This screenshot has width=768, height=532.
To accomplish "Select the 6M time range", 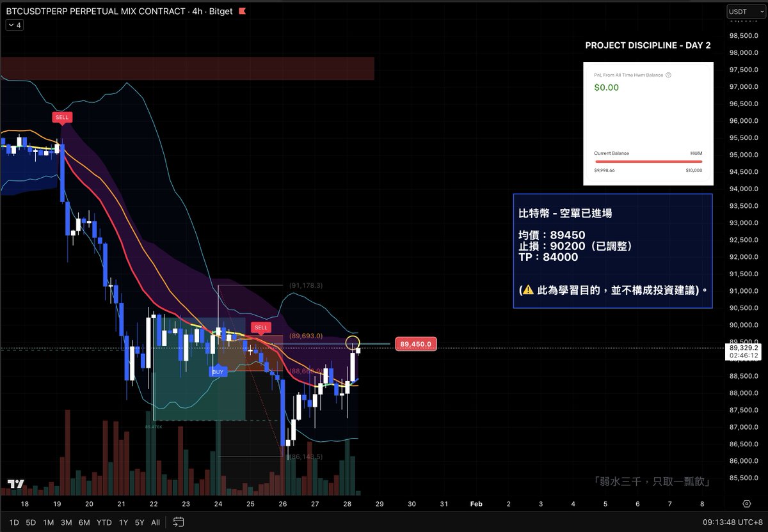I will [84, 522].
